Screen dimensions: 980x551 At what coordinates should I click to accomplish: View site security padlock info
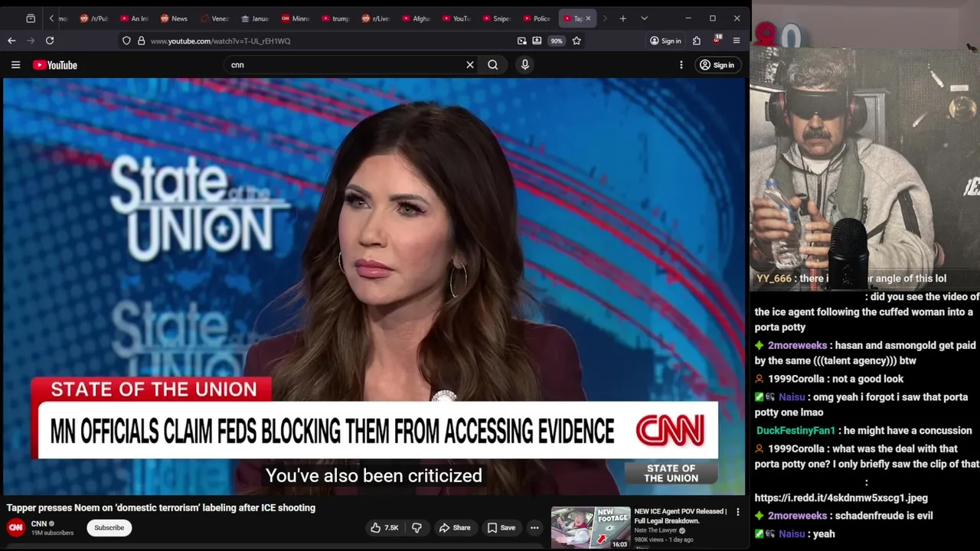141,41
